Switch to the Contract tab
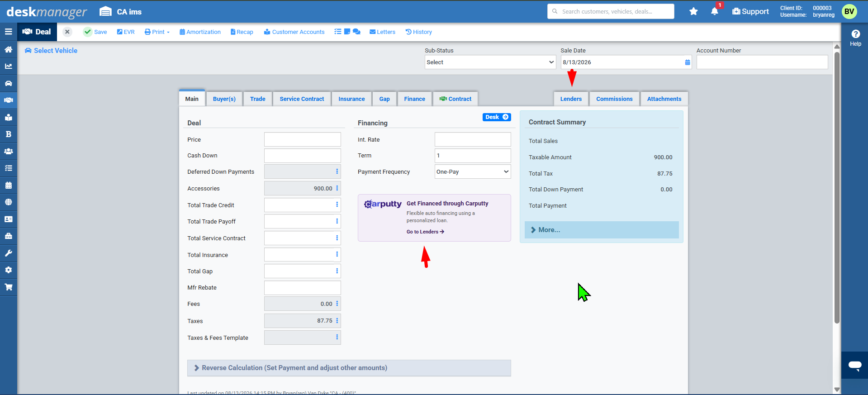Screen dimensions: 868x395 click(455, 99)
